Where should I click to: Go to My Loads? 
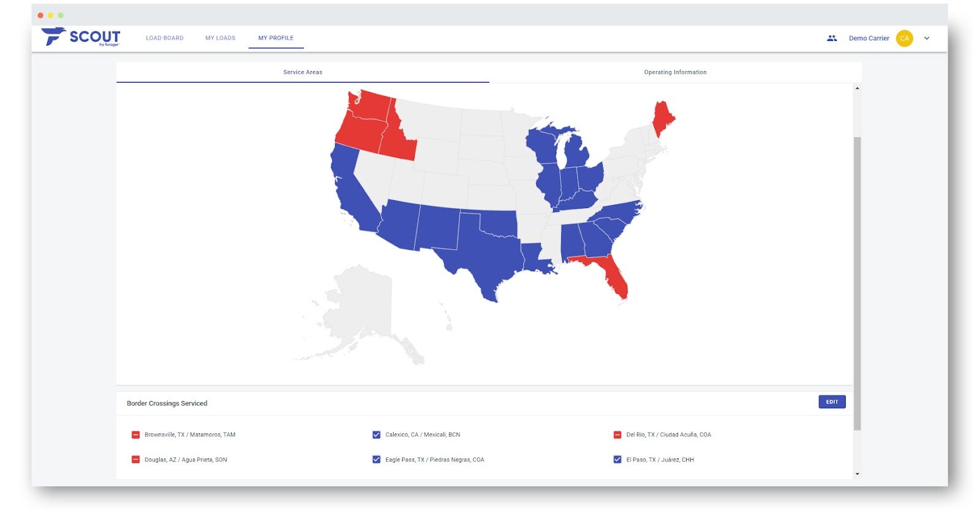point(221,38)
